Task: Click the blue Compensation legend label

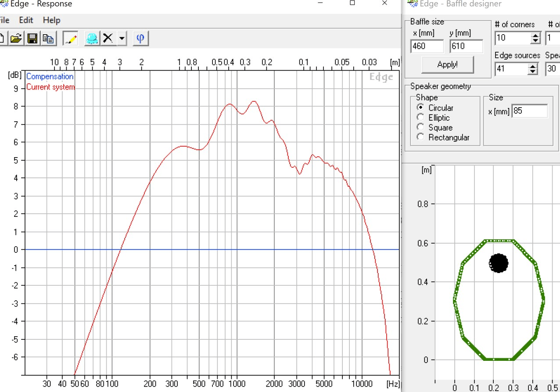Action: [x=50, y=77]
